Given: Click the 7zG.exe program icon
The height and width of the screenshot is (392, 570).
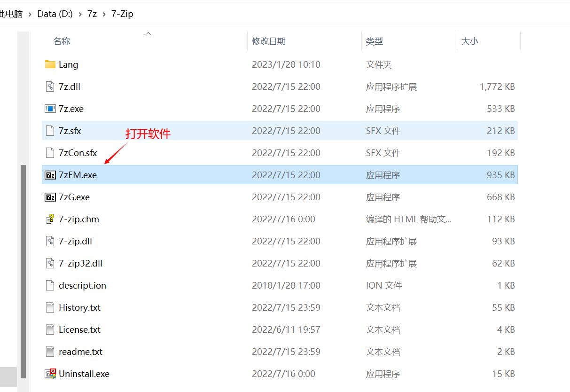Looking at the screenshot, I should click(x=50, y=197).
